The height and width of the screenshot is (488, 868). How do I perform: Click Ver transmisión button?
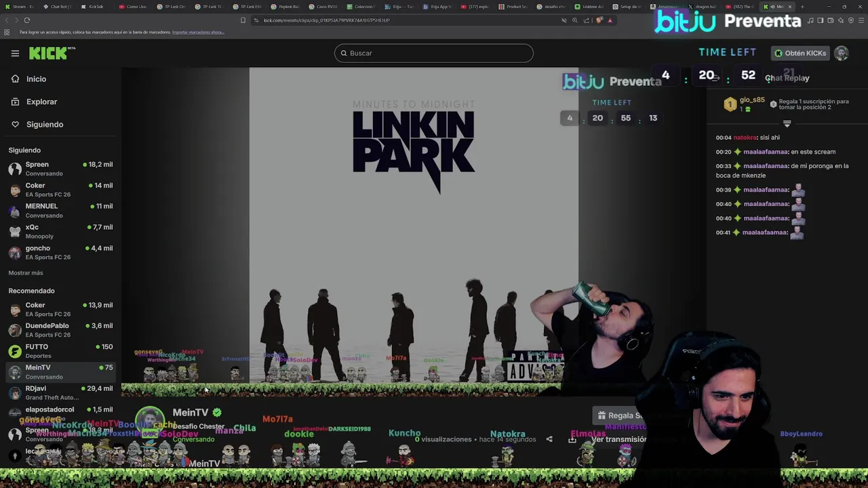tap(618, 439)
